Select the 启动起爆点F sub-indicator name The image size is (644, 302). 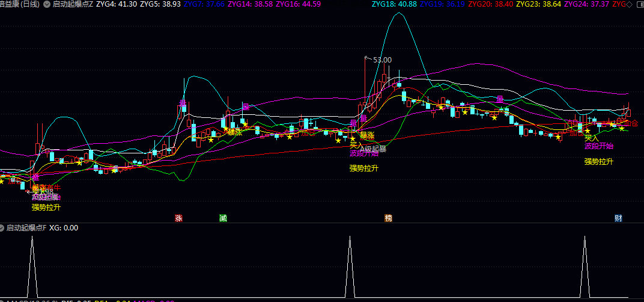[x=26, y=228]
